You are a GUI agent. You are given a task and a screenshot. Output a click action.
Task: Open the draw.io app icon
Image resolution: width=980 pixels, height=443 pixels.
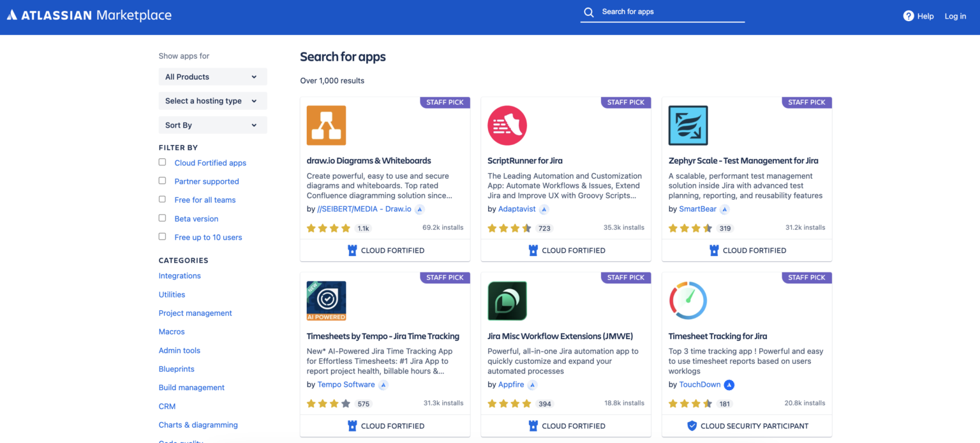point(326,125)
